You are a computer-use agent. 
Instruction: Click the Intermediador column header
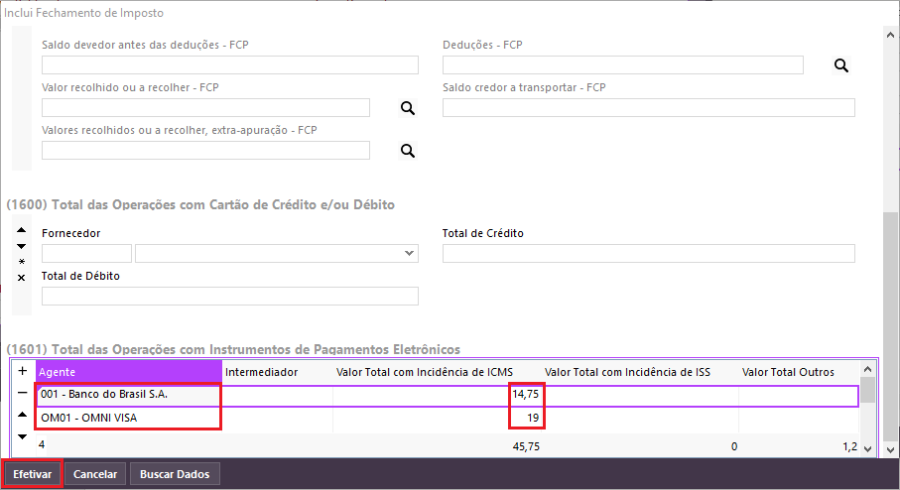point(277,372)
